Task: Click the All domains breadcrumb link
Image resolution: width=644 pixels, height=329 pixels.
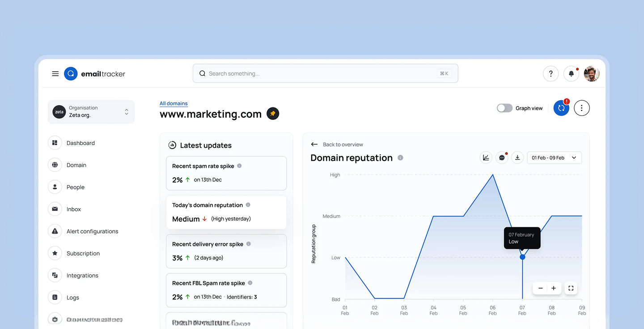Action: [x=174, y=103]
